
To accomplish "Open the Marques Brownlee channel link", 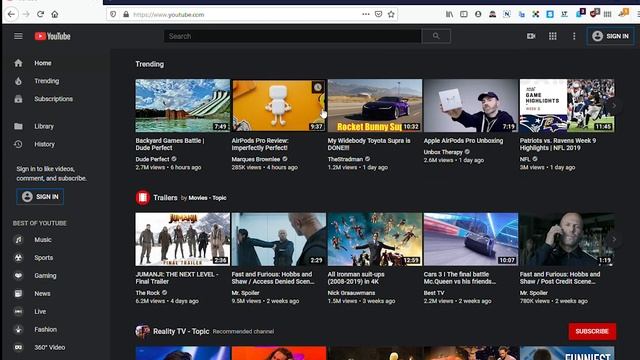I will click(256, 159).
